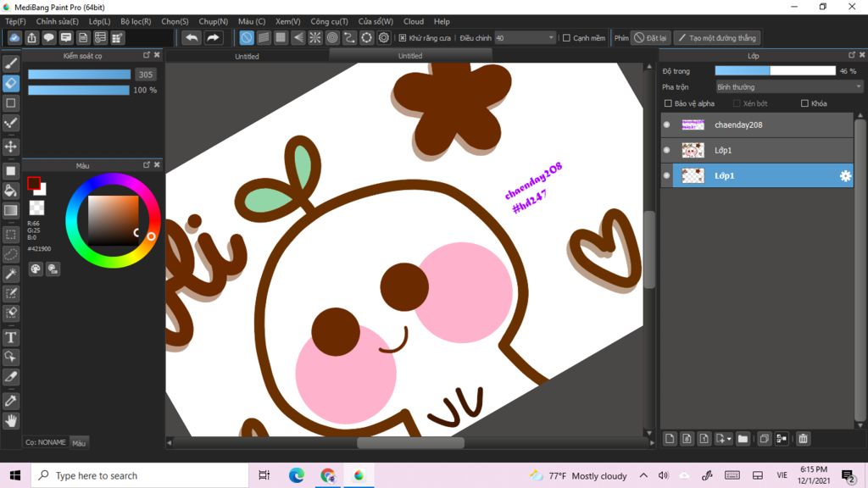The width and height of the screenshot is (868, 488).
Task: Undock the Màu panel
Action: coord(147,165)
